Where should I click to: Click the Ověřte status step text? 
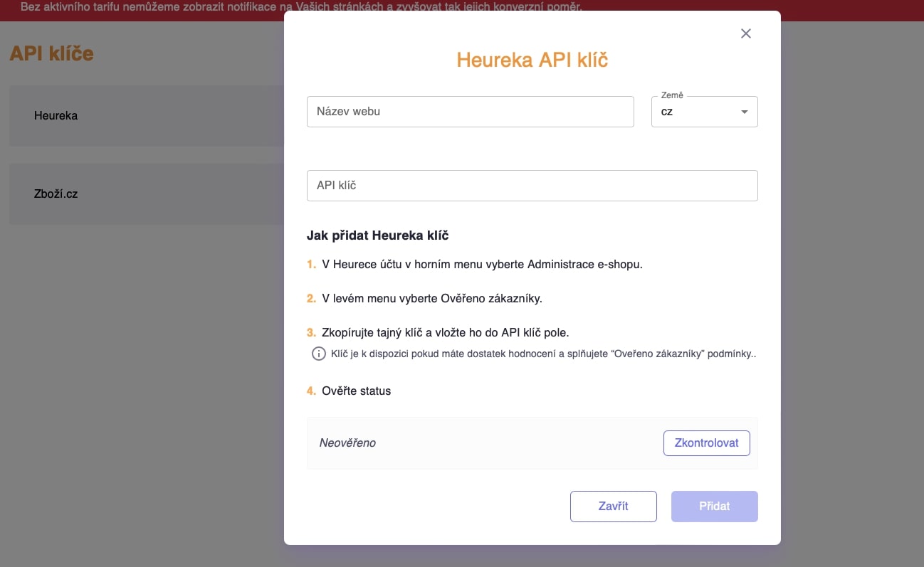(x=357, y=391)
